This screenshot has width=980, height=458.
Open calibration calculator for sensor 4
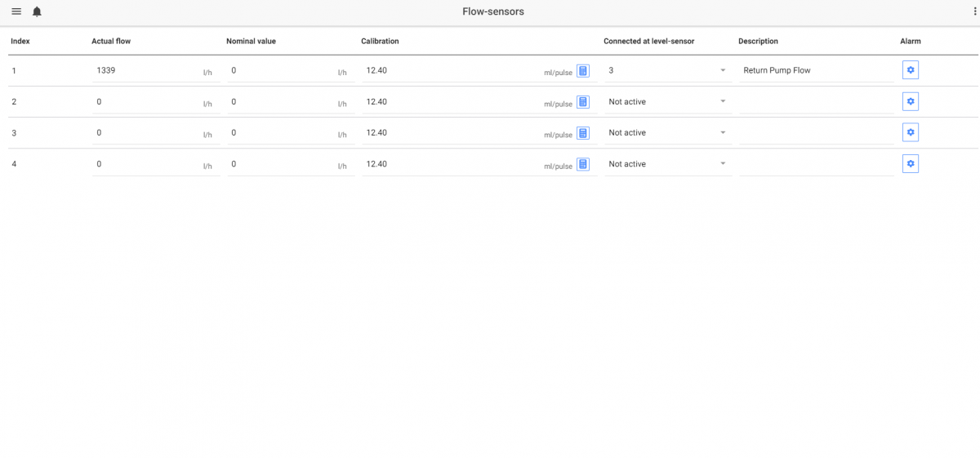tap(583, 164)
